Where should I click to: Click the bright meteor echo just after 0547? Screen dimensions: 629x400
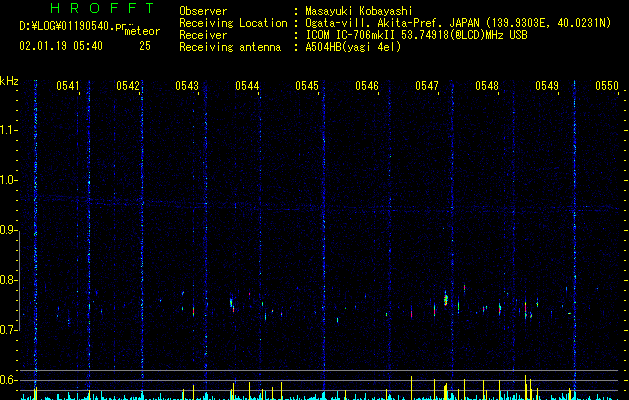445,299
